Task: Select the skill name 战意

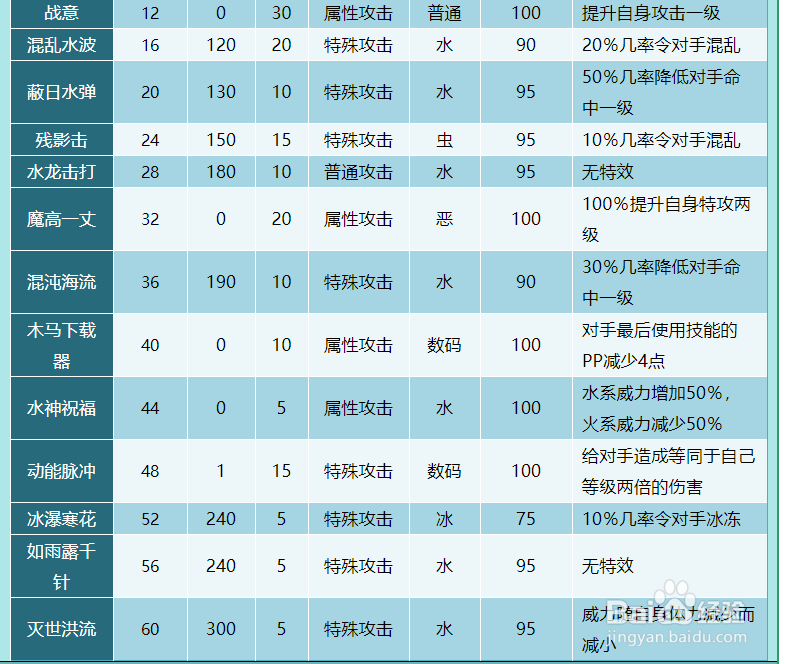Action: point(61,13)
